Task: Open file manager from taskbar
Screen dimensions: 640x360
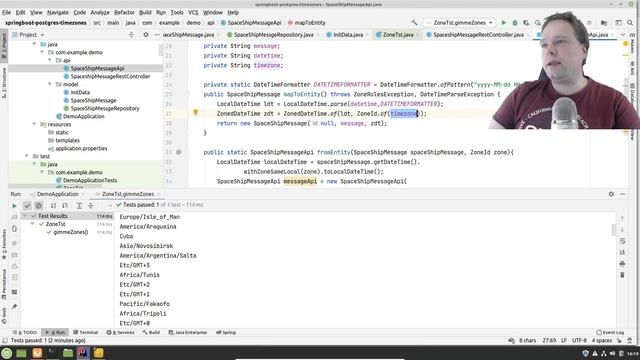Action: (x=68, y=353)
